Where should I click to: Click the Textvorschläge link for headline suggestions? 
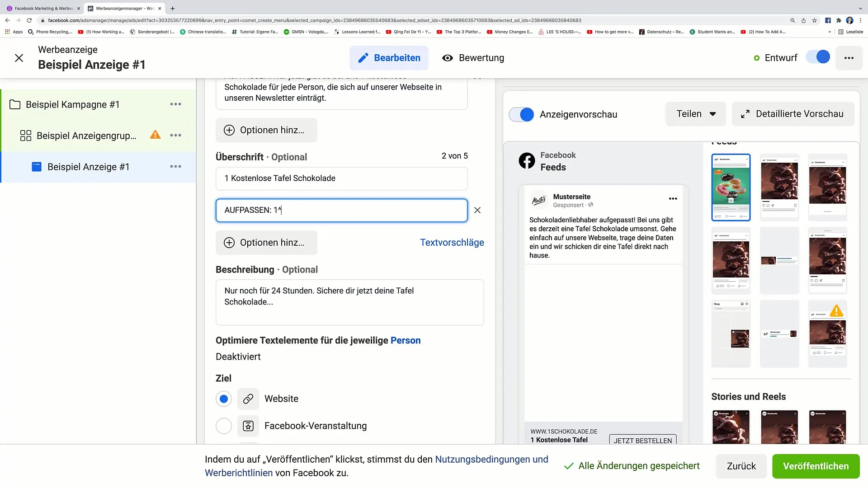(452, 243)
